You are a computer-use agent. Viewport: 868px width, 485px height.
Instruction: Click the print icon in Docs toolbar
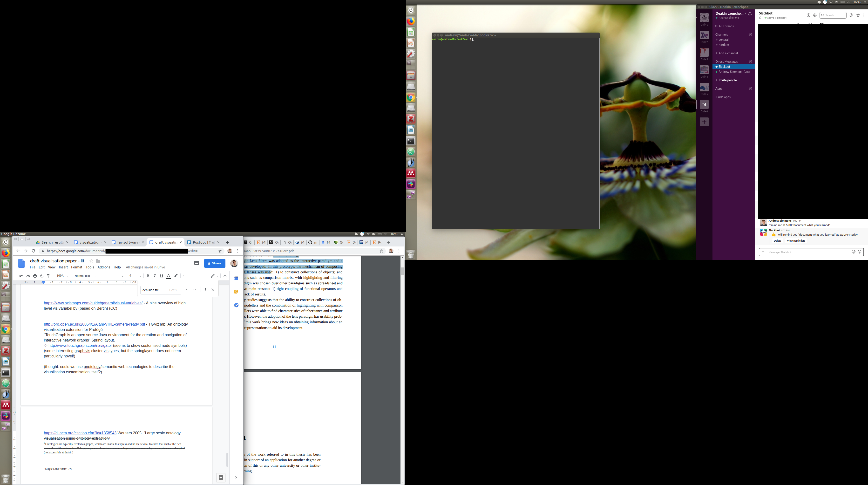(x=35, y=276)
